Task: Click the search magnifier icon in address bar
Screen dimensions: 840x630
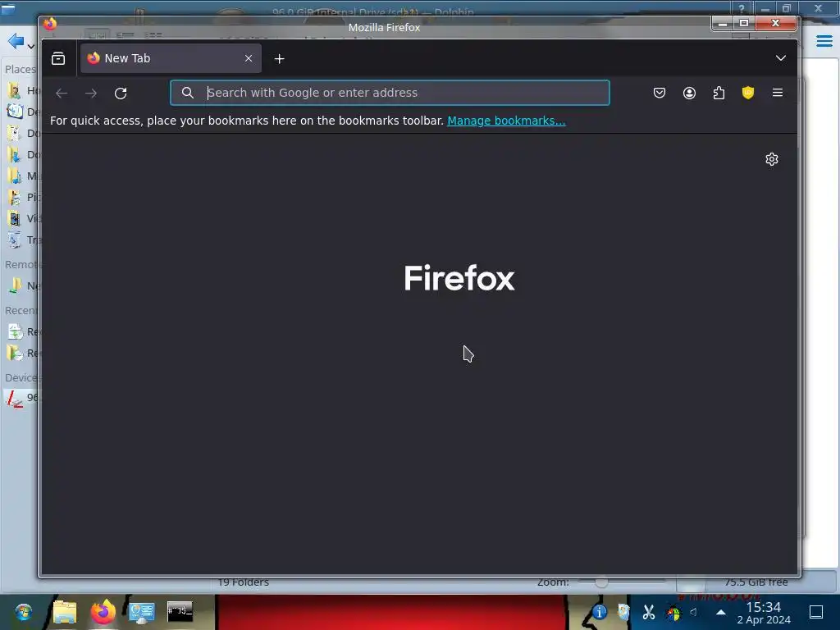Action: coord(188,93)
